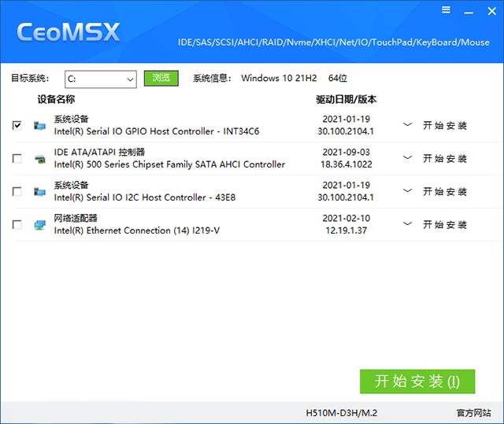The height and width of the screenshot is (424, 504).
Task: Expand driver versions for GPIO Host Controller
Action: [407, 124]
